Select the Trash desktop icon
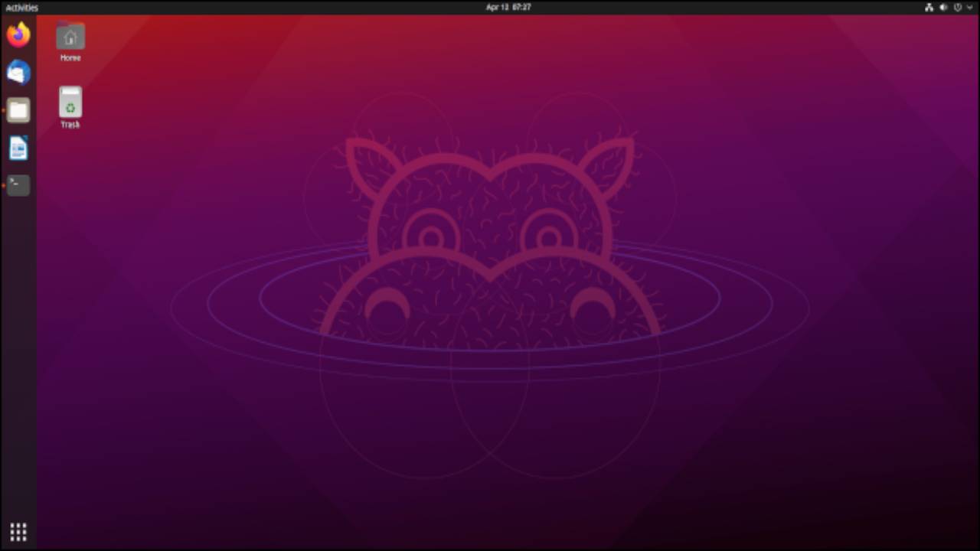The height and width of the screenshot is (551, 980). click(70, 107)
